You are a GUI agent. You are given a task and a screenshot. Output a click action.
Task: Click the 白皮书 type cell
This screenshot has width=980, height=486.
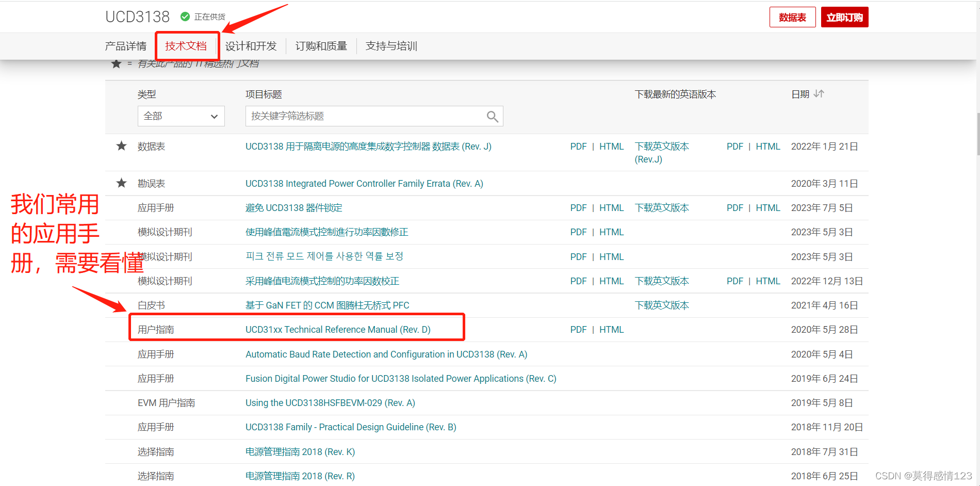[x=151, y=305]
